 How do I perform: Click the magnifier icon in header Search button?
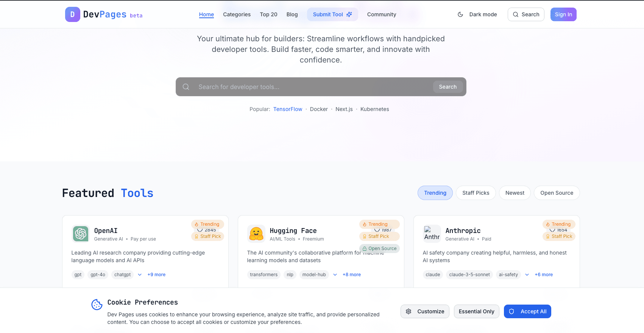point(516,14)
